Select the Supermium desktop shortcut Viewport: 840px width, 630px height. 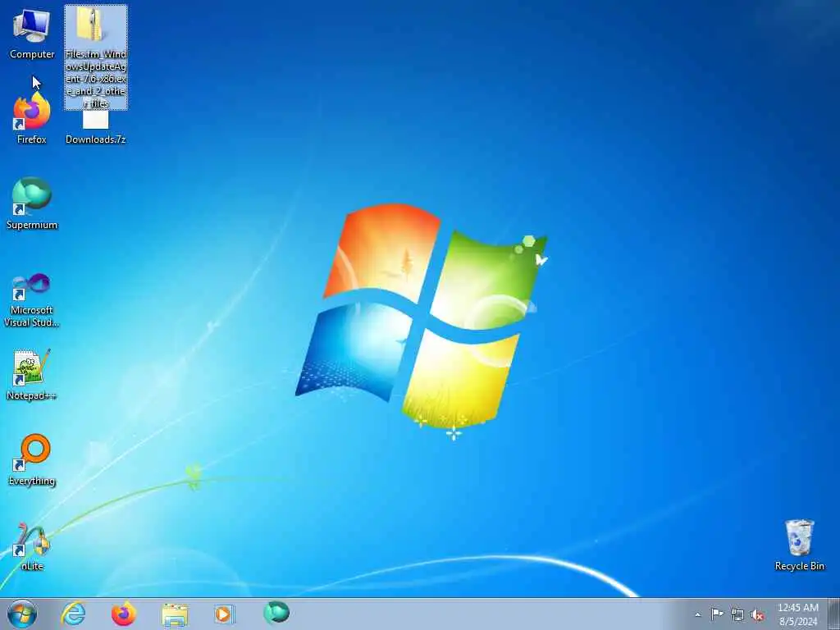coord(32,203)
